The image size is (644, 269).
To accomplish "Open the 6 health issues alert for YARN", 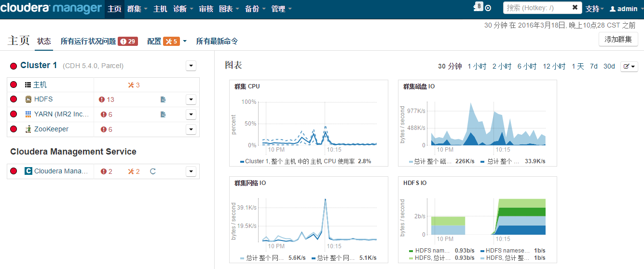I will point(107,114).
